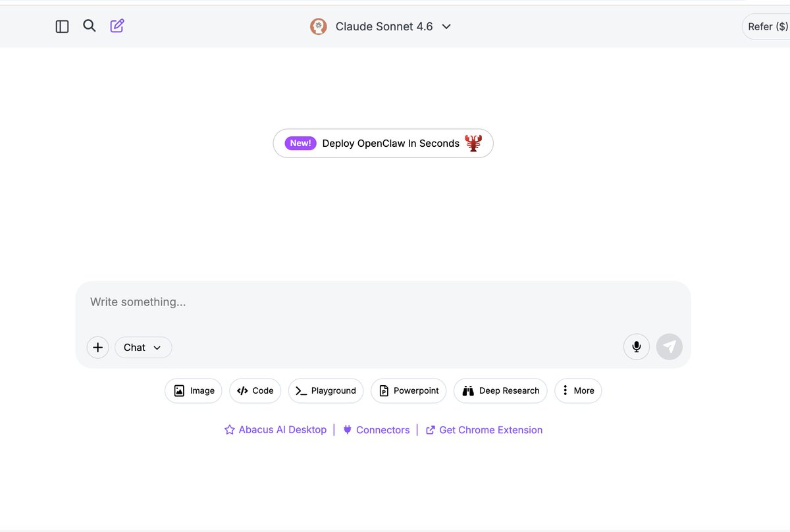Image resolution: width=790 pixels, height=532 pixels.
Task: Select the Image option
Action: pos(194,390)
